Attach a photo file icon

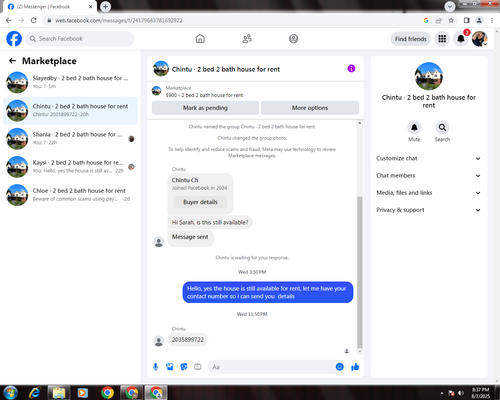pos(170,367)
